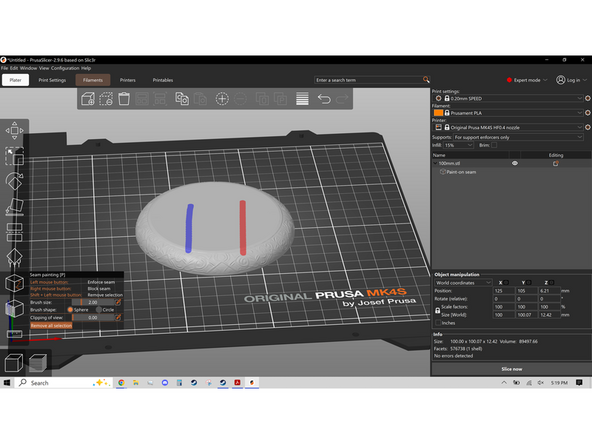The width and height of the screenshot is (592, 444).
Task: Collapse the 100mm.stl tree item
Action: [x=435, y=163]
